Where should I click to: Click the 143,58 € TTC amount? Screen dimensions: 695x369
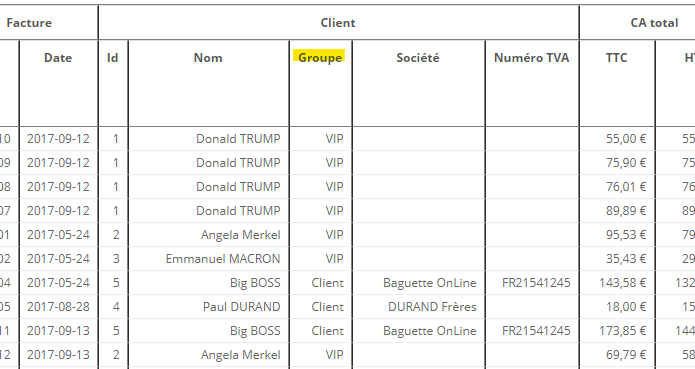(x=623, y=283)
